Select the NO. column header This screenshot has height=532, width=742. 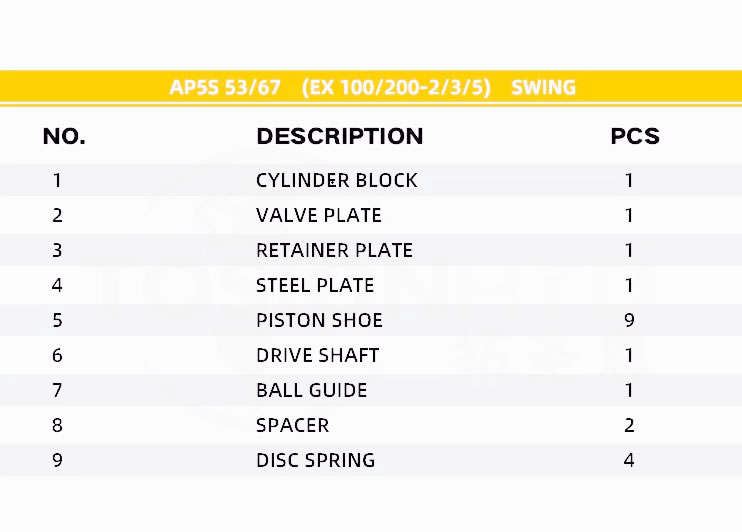pos(64,136)
